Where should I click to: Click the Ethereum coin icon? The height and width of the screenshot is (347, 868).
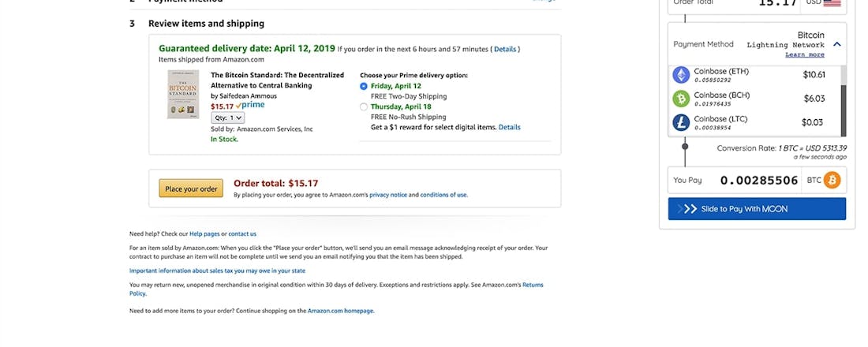(680, 75)
